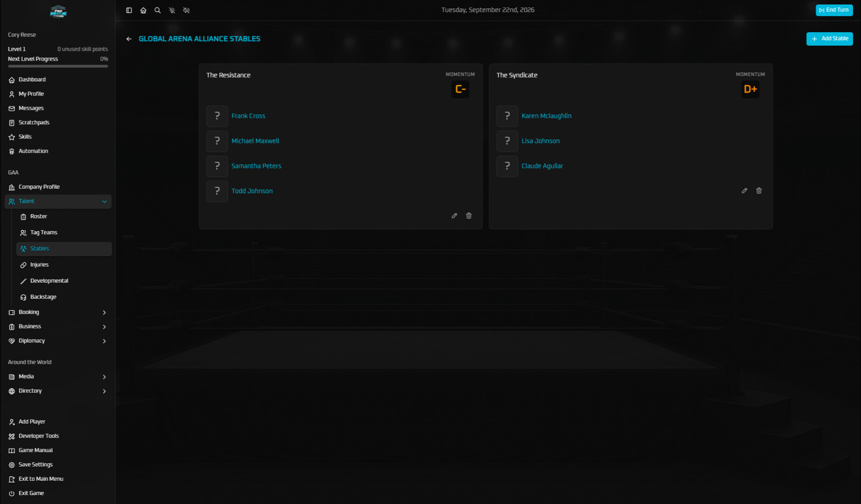The height and width of the screenshot is (504, 861).
Task: Expand the Diplomacy menu section
Action: coord(58,341)
